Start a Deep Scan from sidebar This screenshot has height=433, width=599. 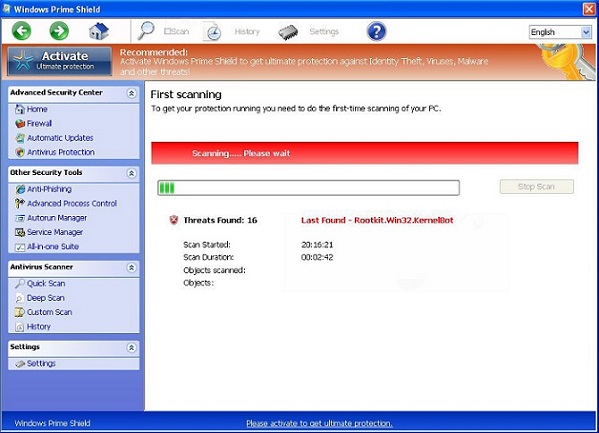(x=45, y=298)
